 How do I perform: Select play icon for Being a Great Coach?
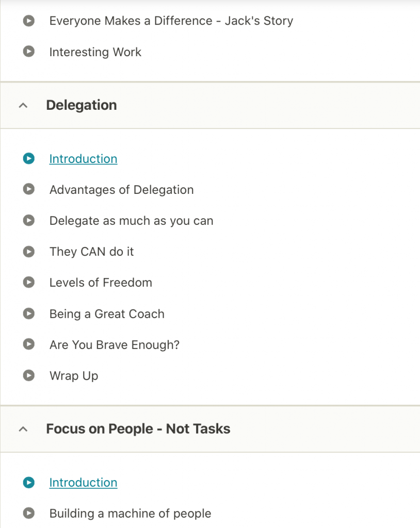pyautogui.click(x=29, y=313)
